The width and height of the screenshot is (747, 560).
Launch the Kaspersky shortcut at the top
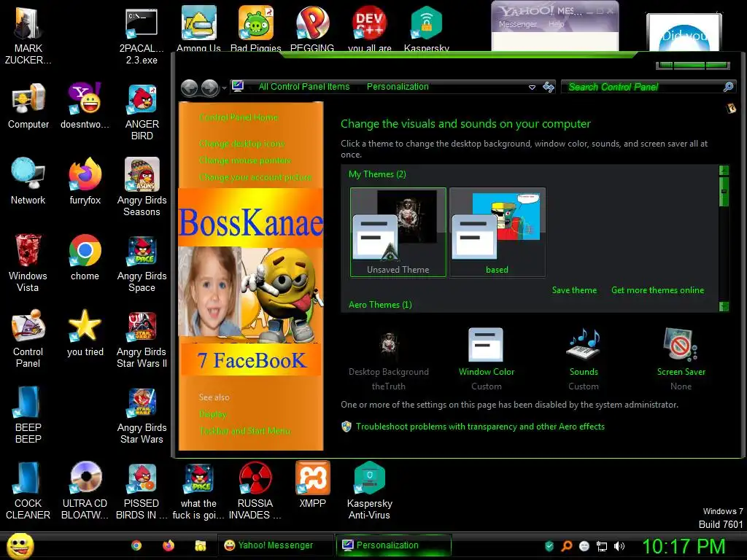[426, 28]
